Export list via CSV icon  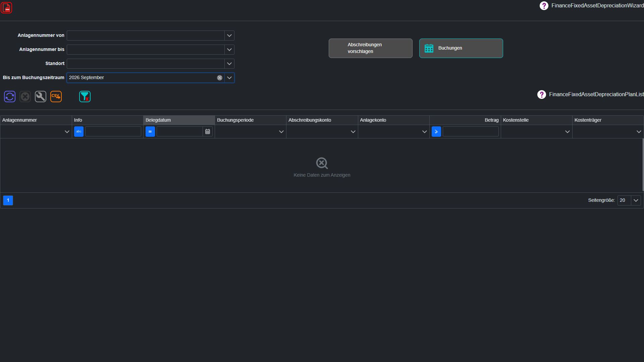tap(56, 97)
